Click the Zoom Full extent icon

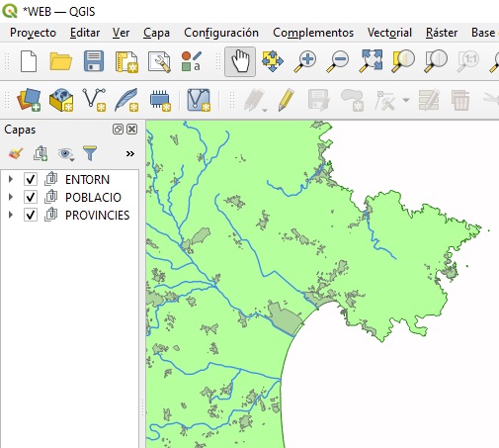click(371, 61)
